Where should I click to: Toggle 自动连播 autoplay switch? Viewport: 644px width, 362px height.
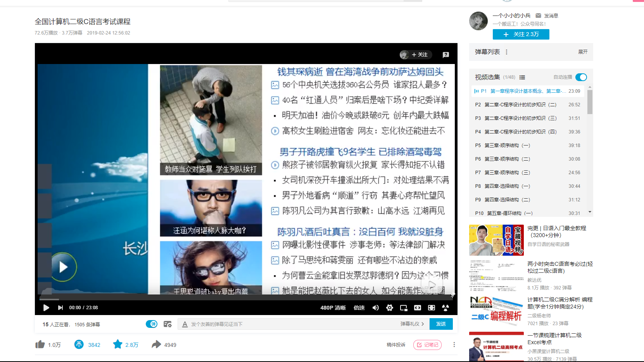point(581,77)
